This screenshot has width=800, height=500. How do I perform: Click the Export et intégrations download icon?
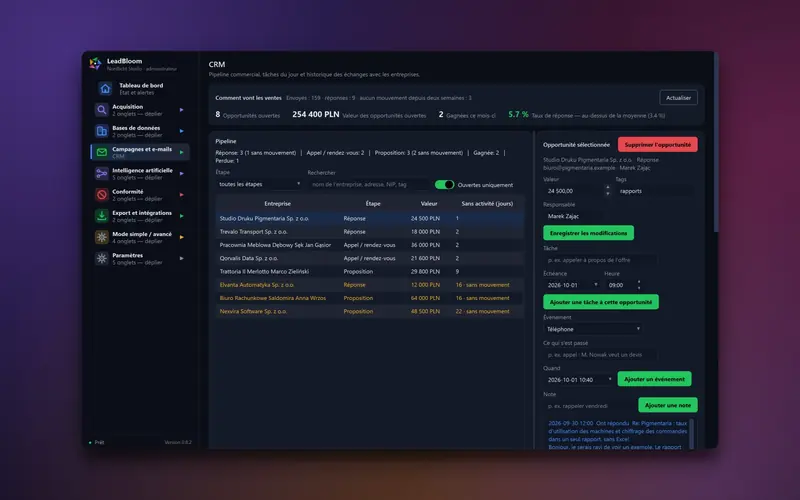[x=102, y=216]
